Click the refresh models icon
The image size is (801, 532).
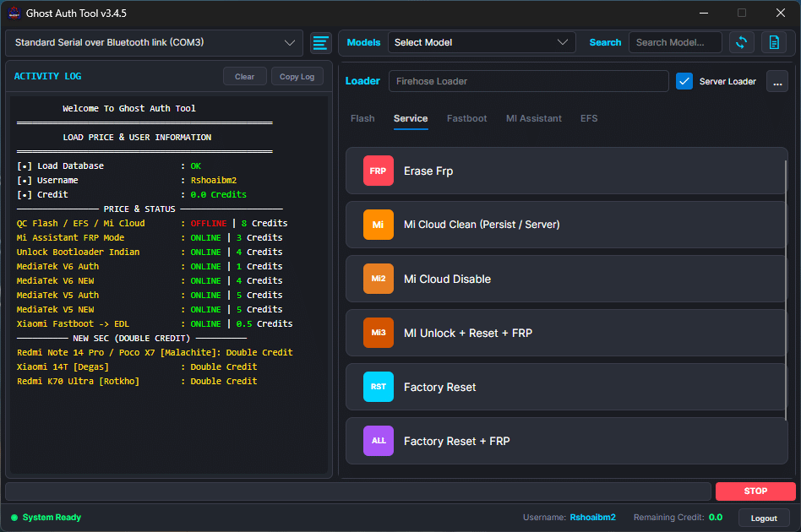point(741,42)
